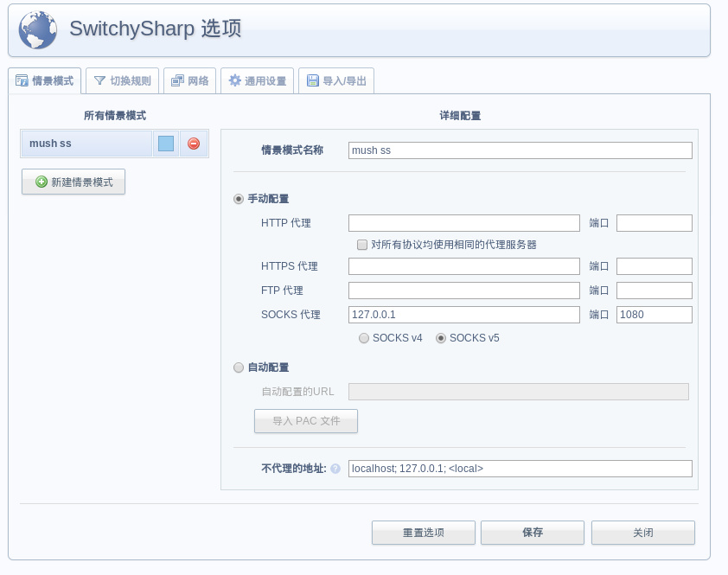728x575 pixels.
Task: Click the HTTPS 代理 address field
Action: tap(463, 266)
